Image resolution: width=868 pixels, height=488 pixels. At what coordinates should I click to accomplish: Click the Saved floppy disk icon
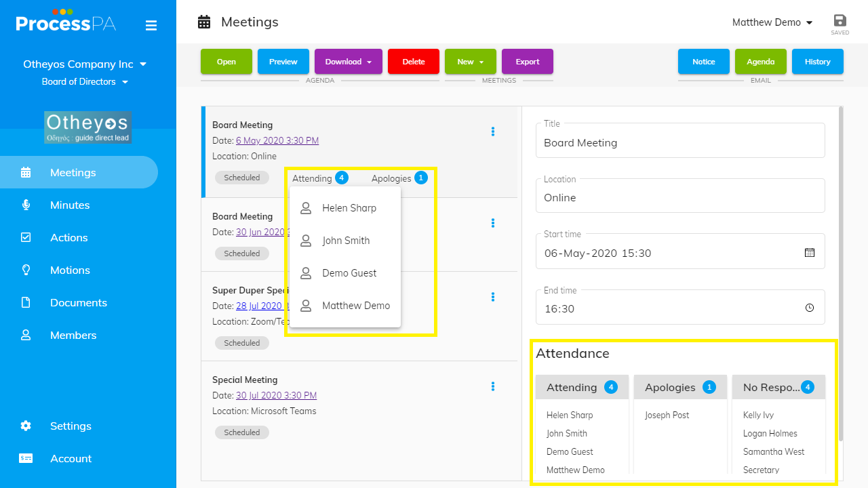click(840, 21)
